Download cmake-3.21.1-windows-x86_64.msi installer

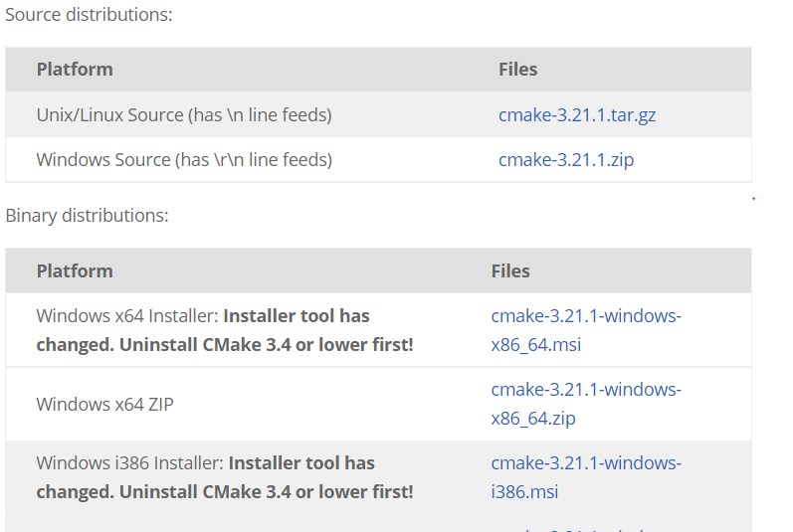(586, 330)
